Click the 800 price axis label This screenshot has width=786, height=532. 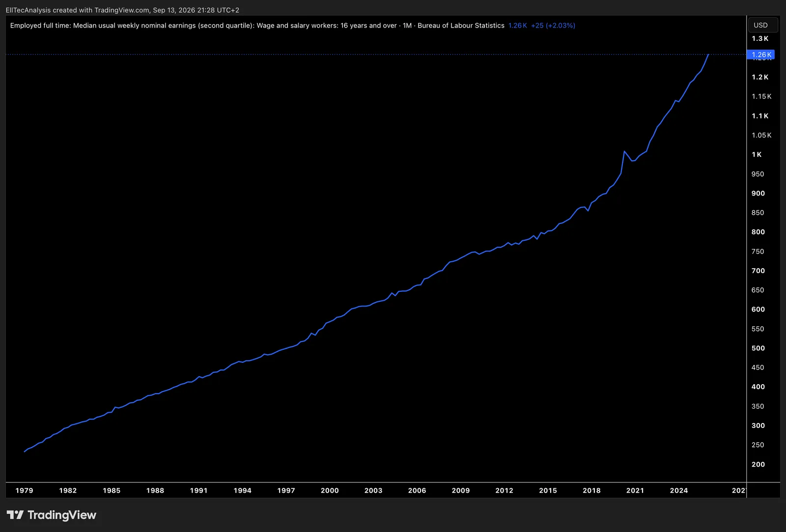click(758, 232)
